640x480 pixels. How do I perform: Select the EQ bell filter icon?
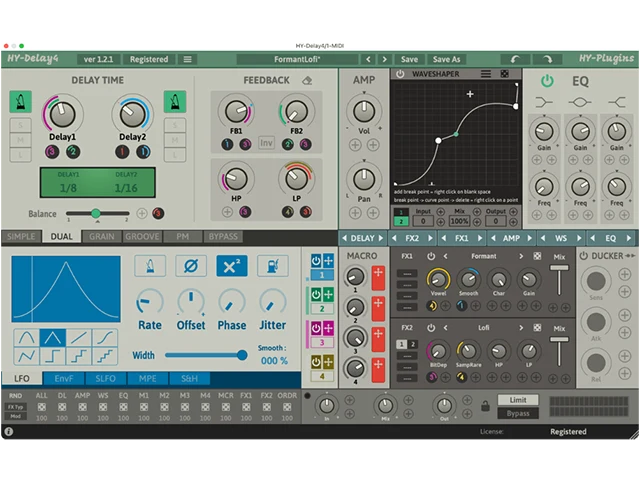(580, 102)
